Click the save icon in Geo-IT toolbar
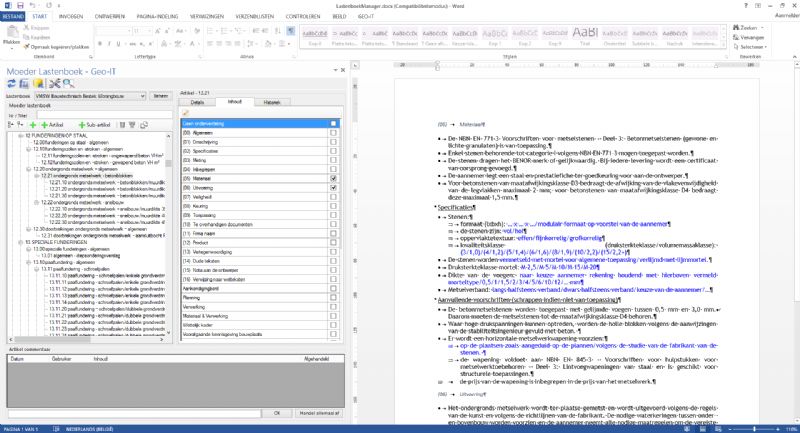The image size is (800, 433). (25, 85)
